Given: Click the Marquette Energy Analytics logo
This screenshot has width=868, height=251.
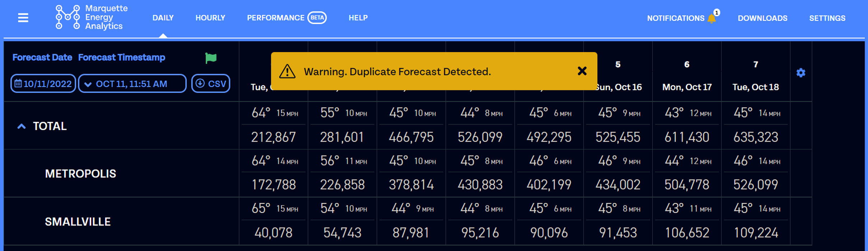Looking at the screenshot, I should [x=92, y=17].
